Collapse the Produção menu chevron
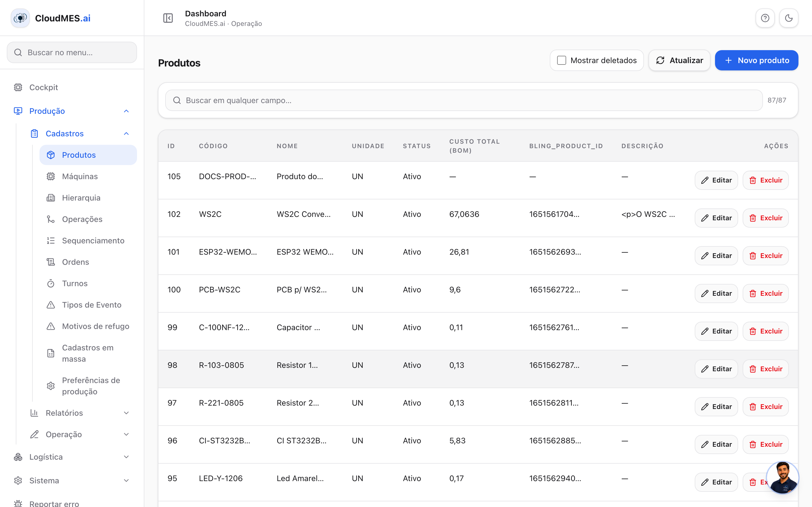 point(126,111)
